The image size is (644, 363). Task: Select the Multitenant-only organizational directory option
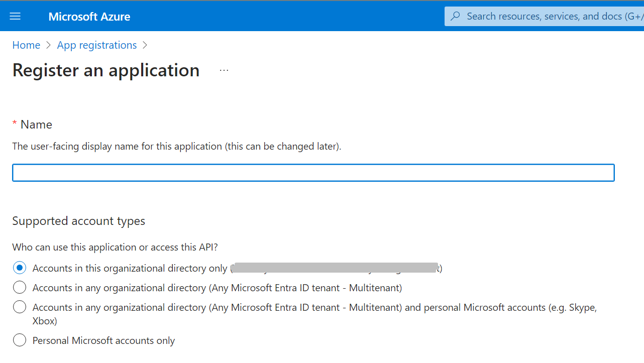20,288
